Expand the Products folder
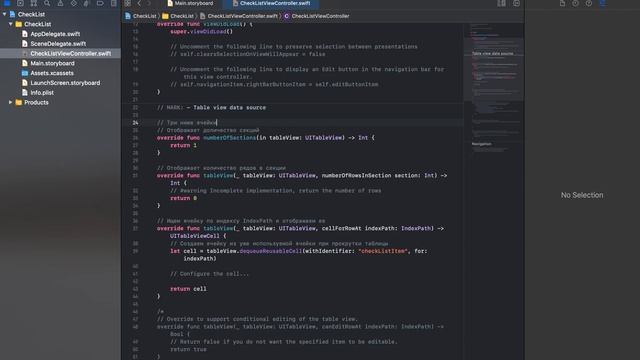 (11, 102)
